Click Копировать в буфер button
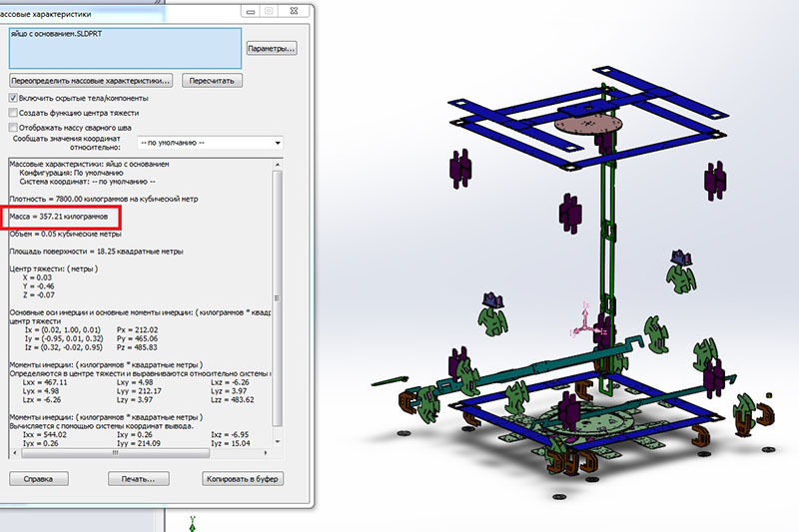This screenshot has height=532, width=799. 243,478
